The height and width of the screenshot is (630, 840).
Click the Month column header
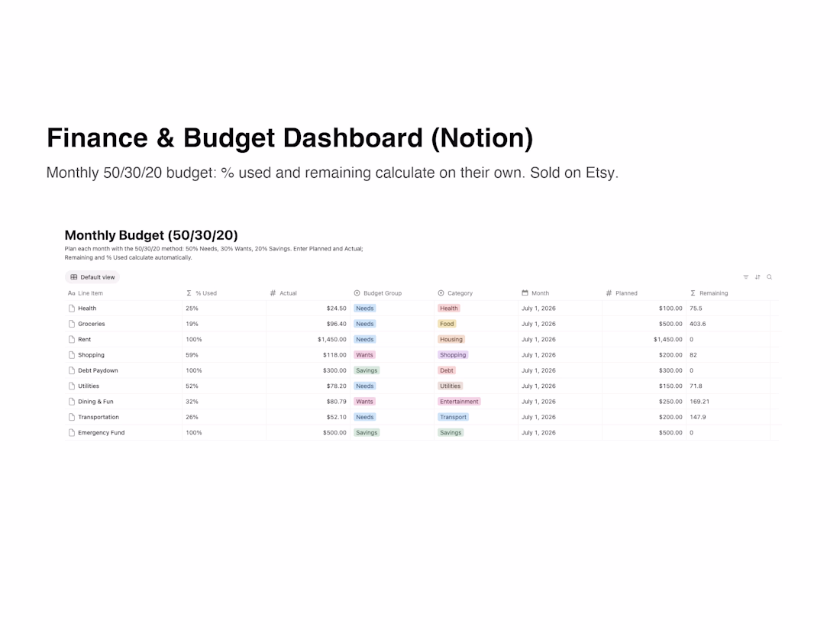(535, 293)
